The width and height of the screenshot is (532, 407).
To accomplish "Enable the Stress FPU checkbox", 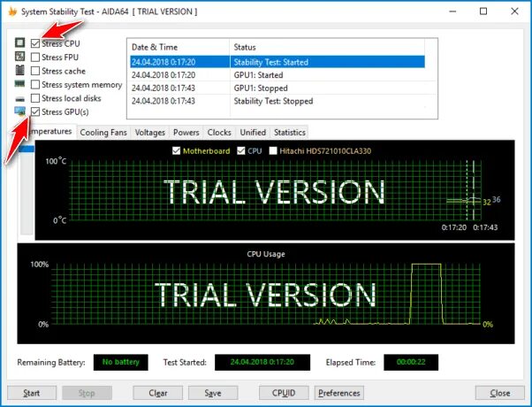I will tap(35, 58).
